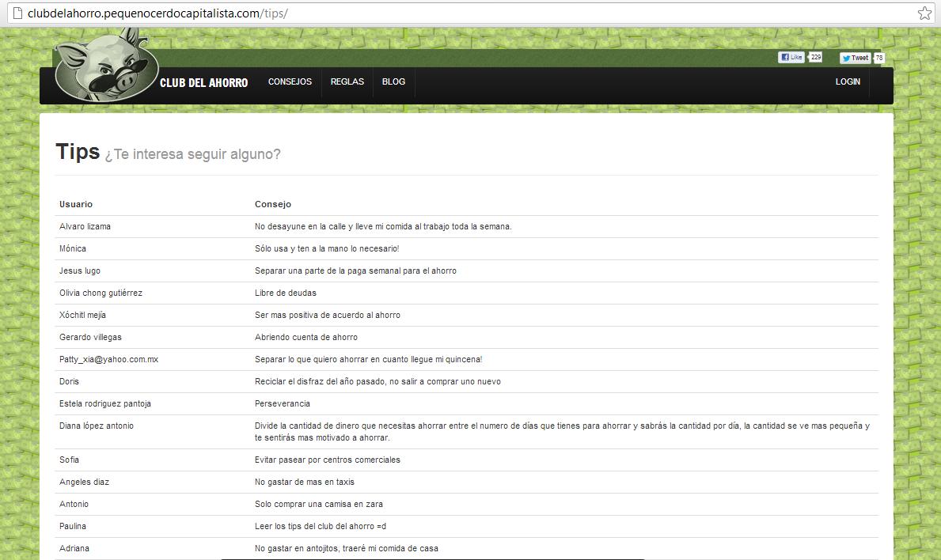
Task: Click Sofia's tip about centros comerciales
Action: (x=327, y=460)
